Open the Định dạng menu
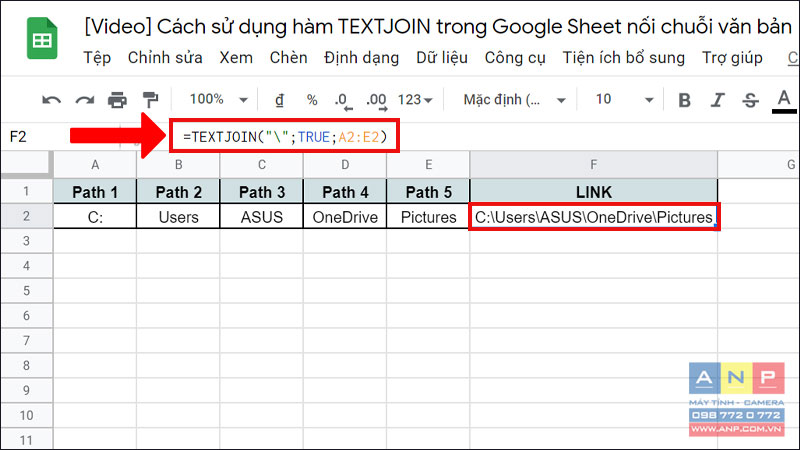 click(x=361, y=58)
